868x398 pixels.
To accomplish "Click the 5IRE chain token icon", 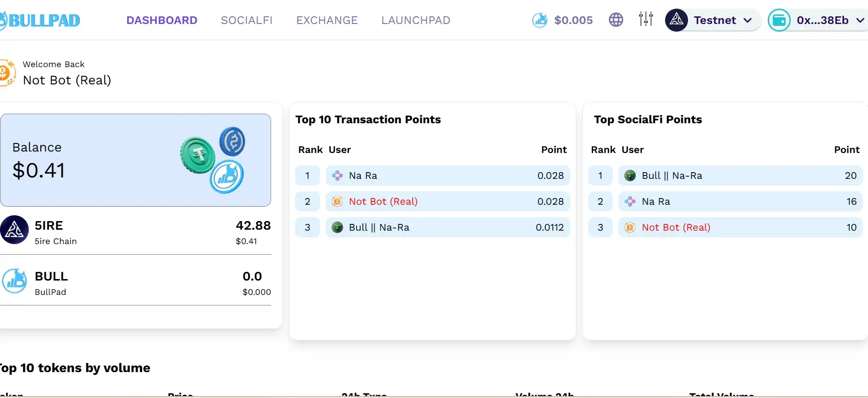I will (14, 230).
